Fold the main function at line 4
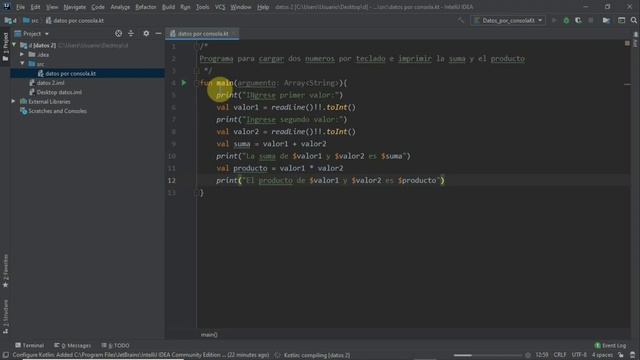Viewport: 640px width, 360px height. pos(196,83)
